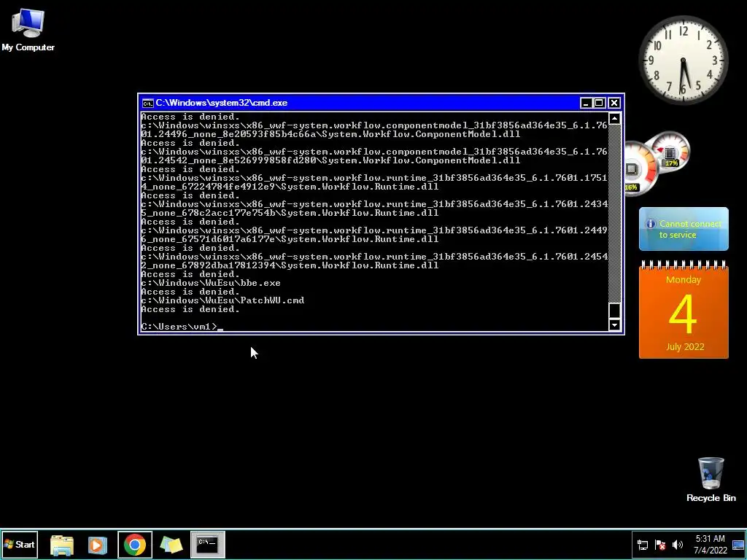Open the clock showing 5:31 AM
Screen dimensions: 747x560
710,539
